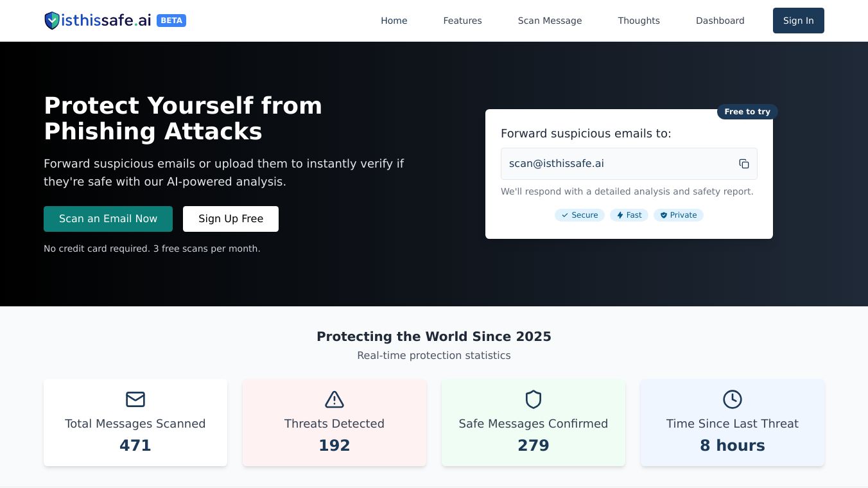Screen dimensions: 868x488
Task: Copy the scan@isthissafe.ai email address
Action: tap(743, 164)
